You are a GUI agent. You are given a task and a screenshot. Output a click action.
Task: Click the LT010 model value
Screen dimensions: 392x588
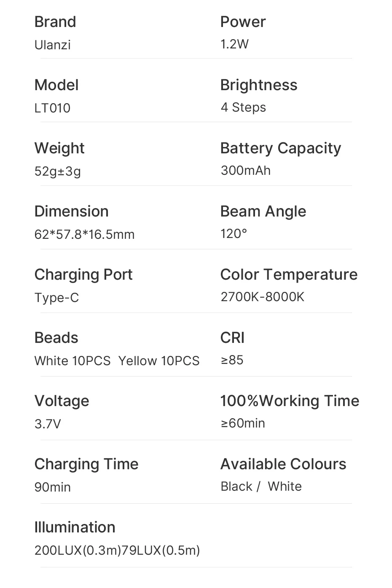coord(52,108)
